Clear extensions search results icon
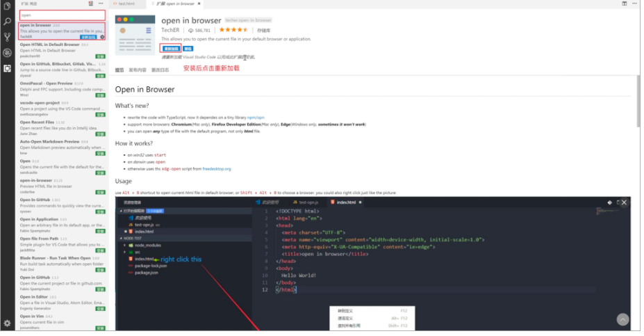The width and height of the screenshot is (644, 336). point(91,3)
